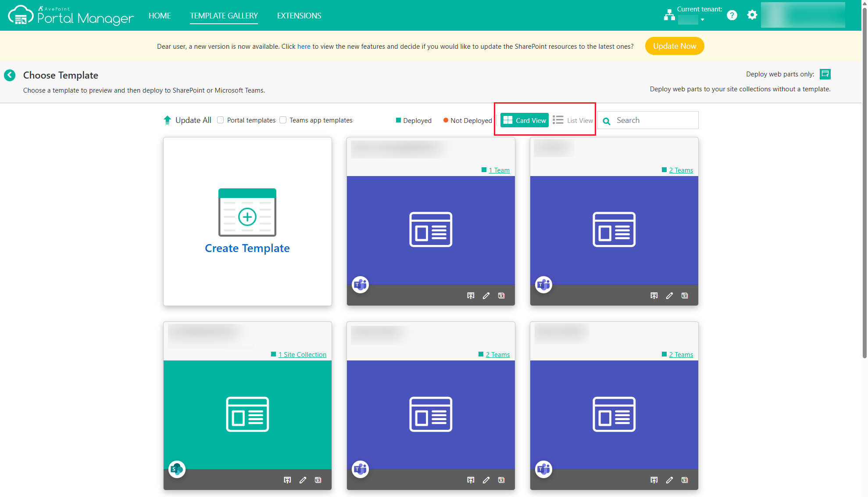Go to the HOME menu tab
The image size is (868, 497).
(160, 16)
